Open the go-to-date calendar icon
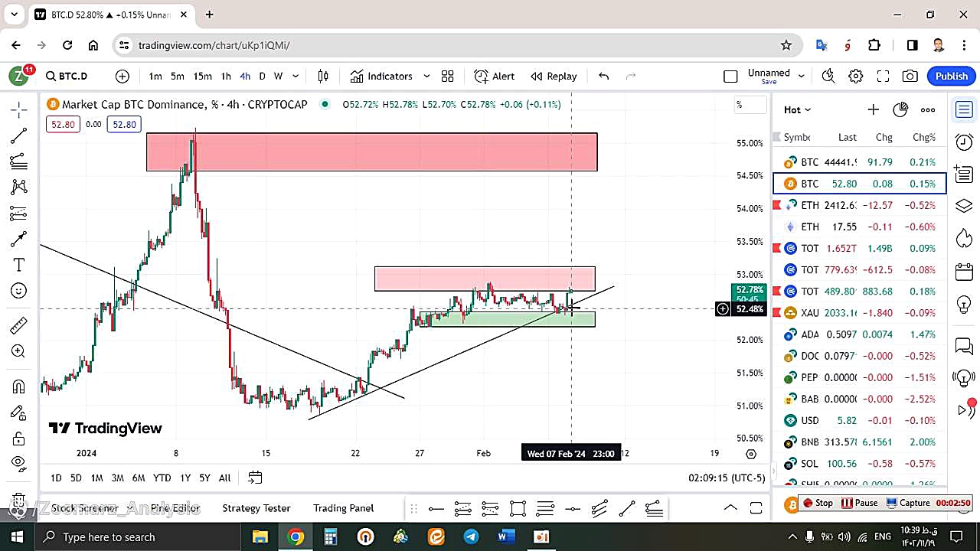The width and height of the screenshot is (980, 551). click(255, 478)
